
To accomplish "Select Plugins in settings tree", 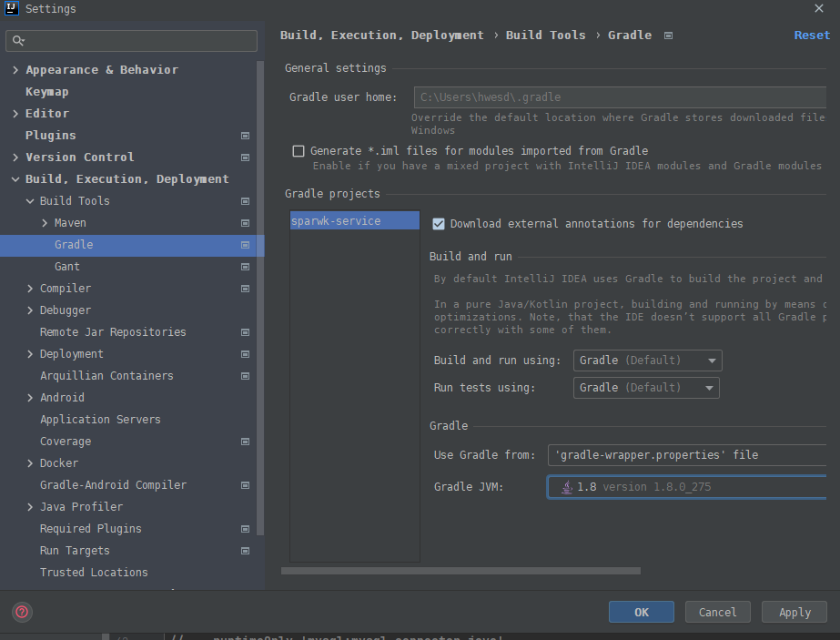I will pos(50,135).
